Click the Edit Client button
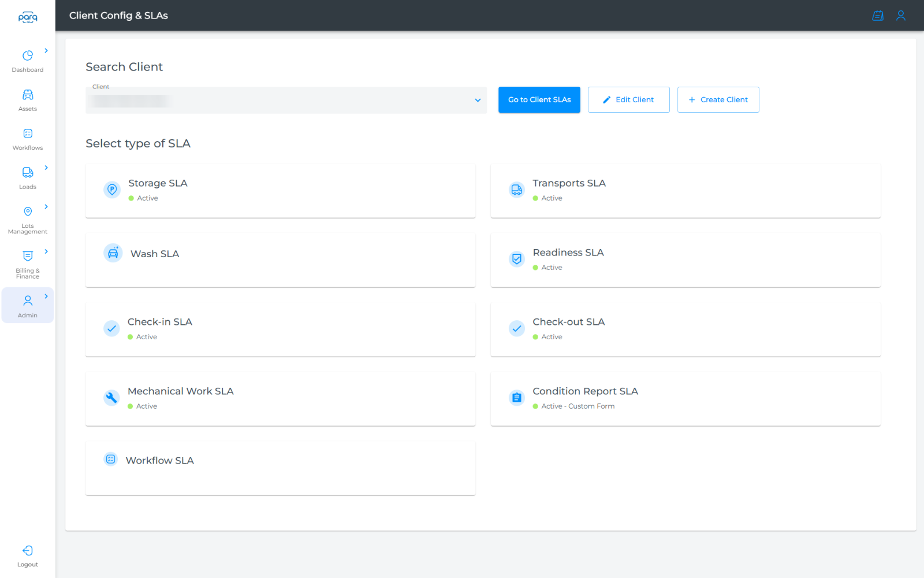Image resolution: width=924 pixels, height=578 pixels. [x=629, y=99]
